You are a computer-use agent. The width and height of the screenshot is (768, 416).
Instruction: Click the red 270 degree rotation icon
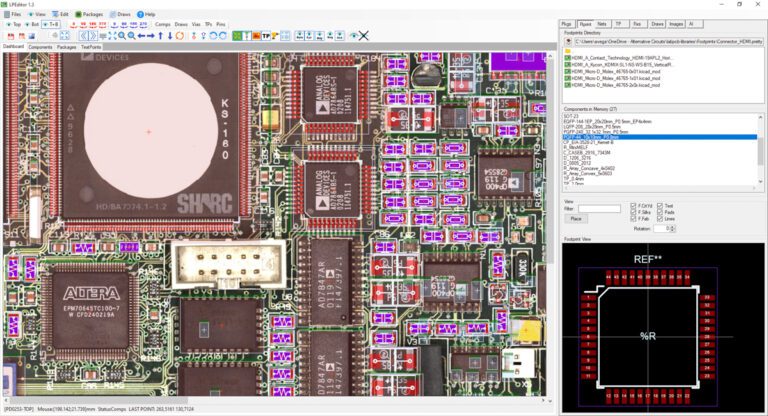click(x=102, y=24)
